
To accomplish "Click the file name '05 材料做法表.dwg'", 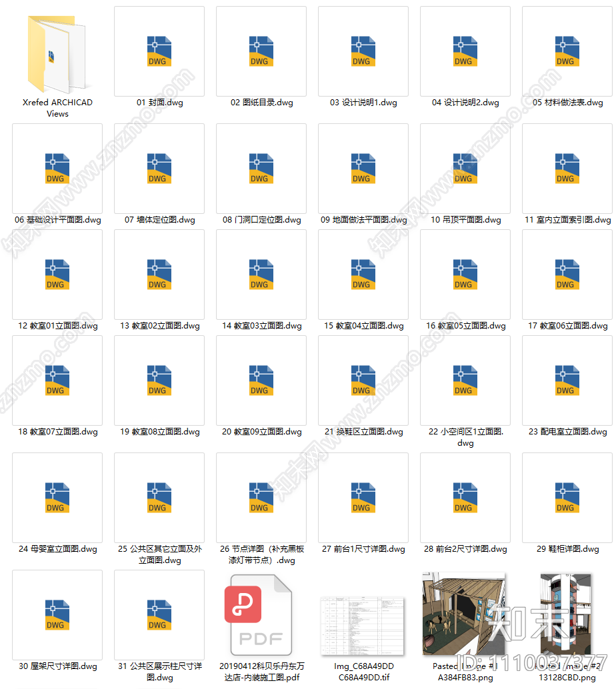I will [x=567, y=103].
